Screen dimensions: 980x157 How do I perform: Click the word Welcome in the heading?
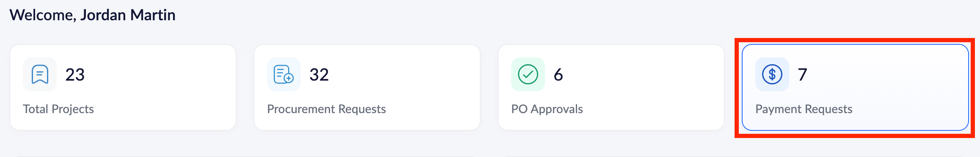pyautogui.click(x=41, y=15)
